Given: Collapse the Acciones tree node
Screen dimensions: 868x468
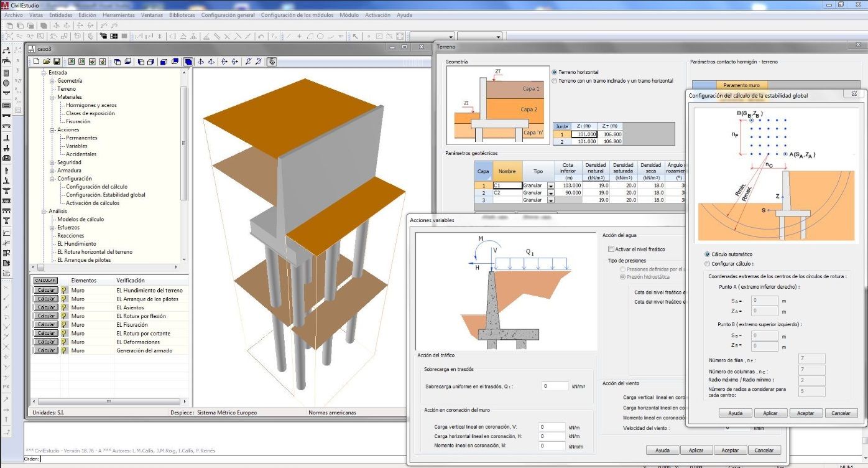Looking at the screenshot, I should (52, 129).
